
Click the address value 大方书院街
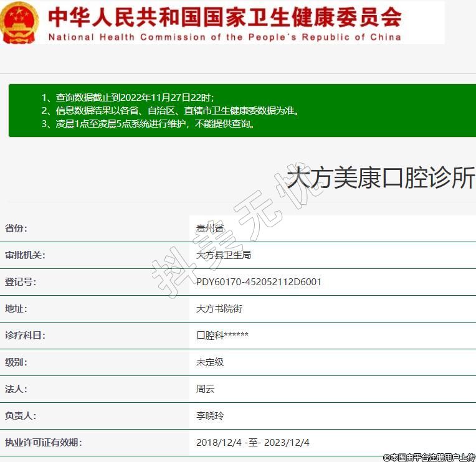coord(219,309)
